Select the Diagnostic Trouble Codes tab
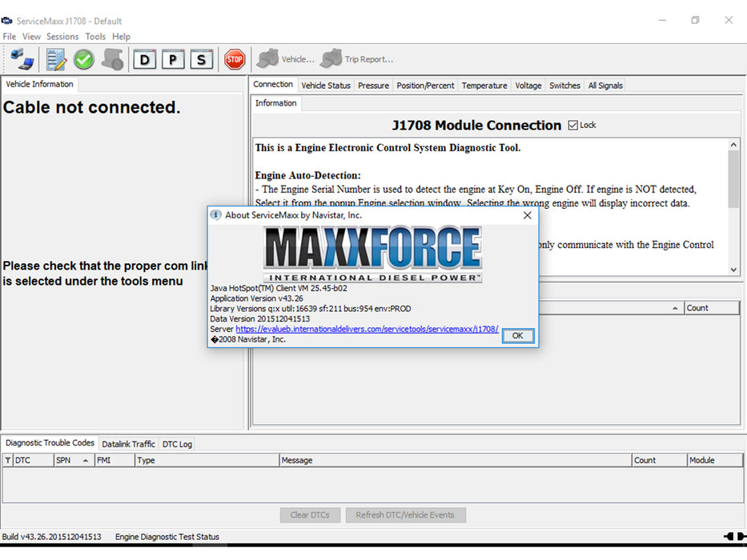 50,443
